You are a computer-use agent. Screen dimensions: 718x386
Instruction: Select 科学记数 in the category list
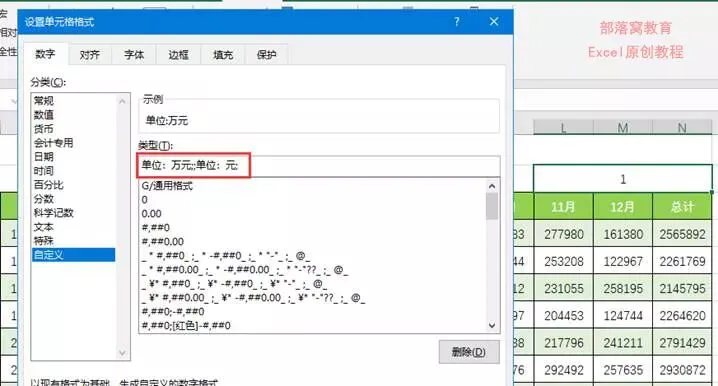(73, 213)
